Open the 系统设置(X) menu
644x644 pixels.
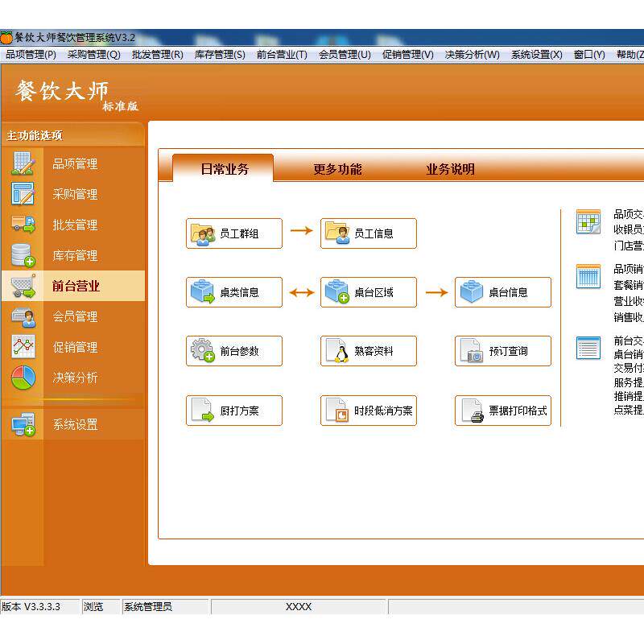point(537,55)
